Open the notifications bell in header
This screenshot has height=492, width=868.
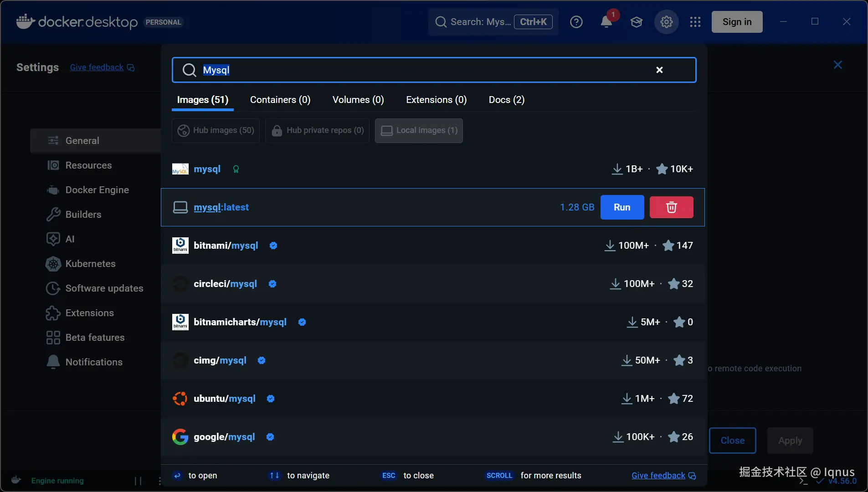(x=606, y=22)
